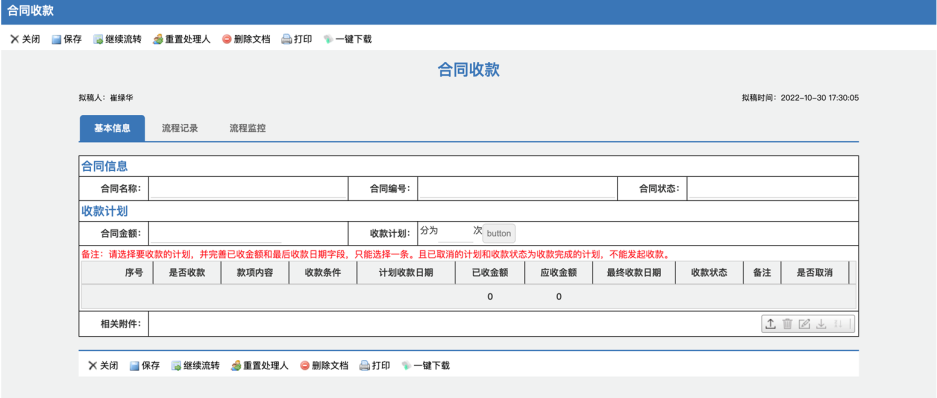The image size is (937, 398).
Task: Click top toolbar 一键下载 download icon
Action: click(x=328, y=39)
